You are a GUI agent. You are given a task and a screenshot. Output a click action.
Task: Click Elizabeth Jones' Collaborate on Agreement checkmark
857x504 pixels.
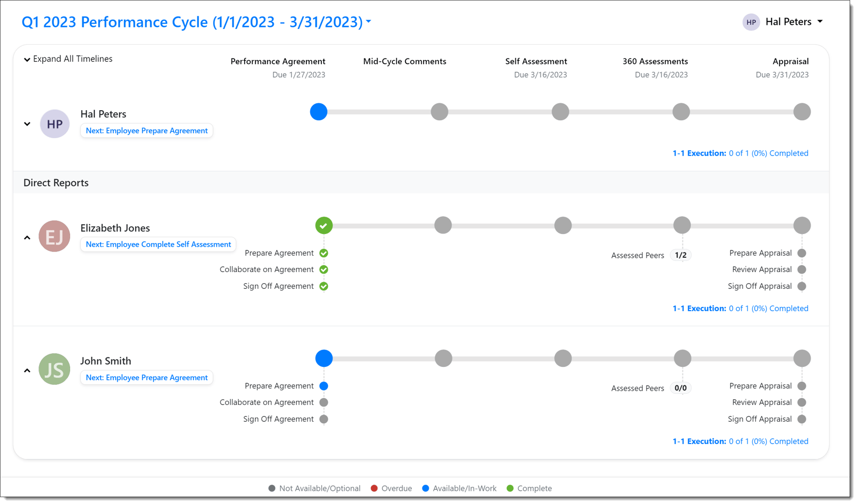[323, 269]
